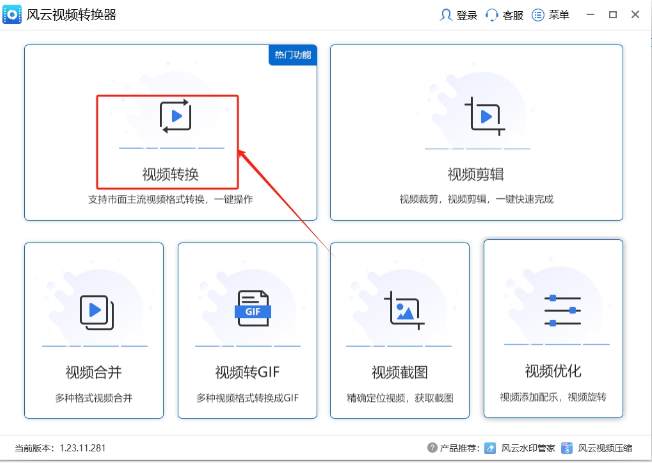Viewport: 652px width, 463px height.
Task: Click the 热门功能 badge
Action: pyautogui.click(x=293, y=55)
